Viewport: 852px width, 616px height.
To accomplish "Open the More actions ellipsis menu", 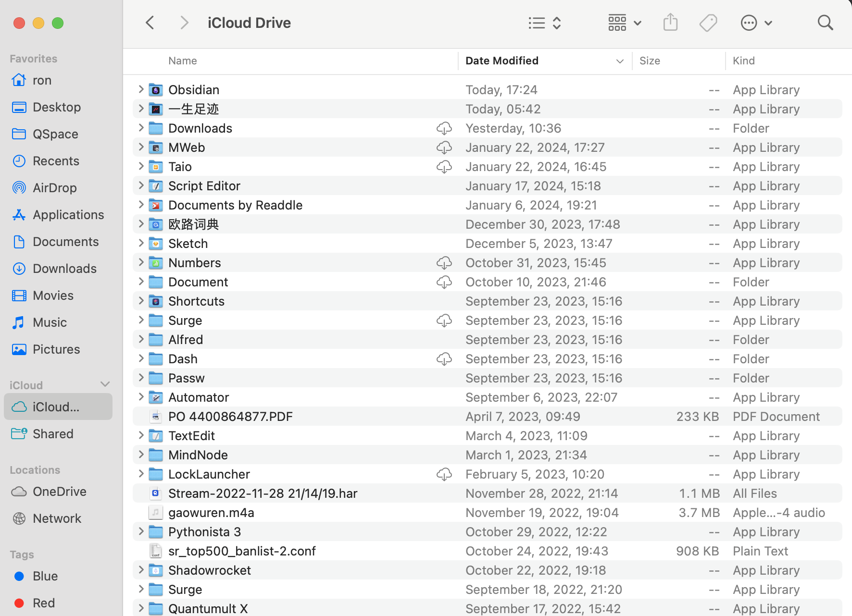I will [756, 23].
